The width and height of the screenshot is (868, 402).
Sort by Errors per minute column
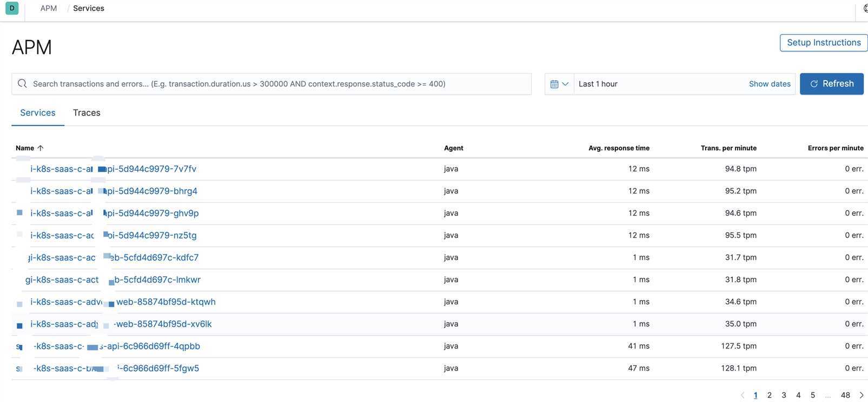point(836,148)
